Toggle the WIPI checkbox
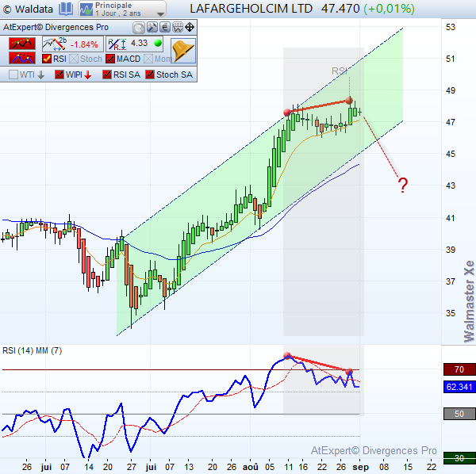 pyautogui.click(x=59, y=75)
